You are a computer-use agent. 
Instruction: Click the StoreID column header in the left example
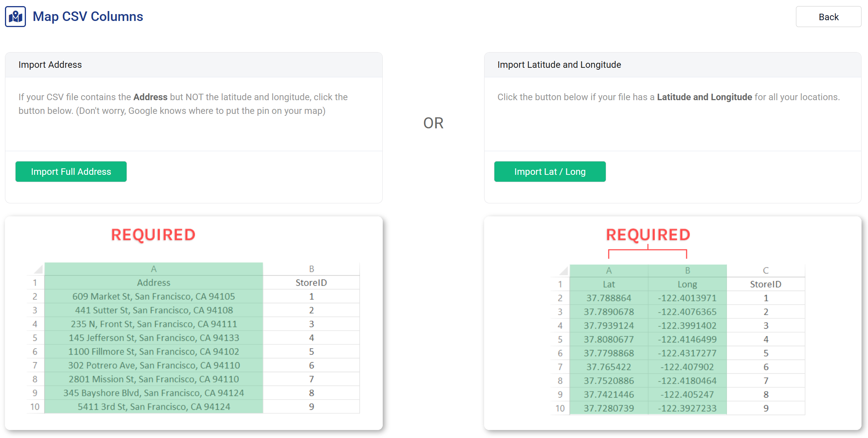311,282
